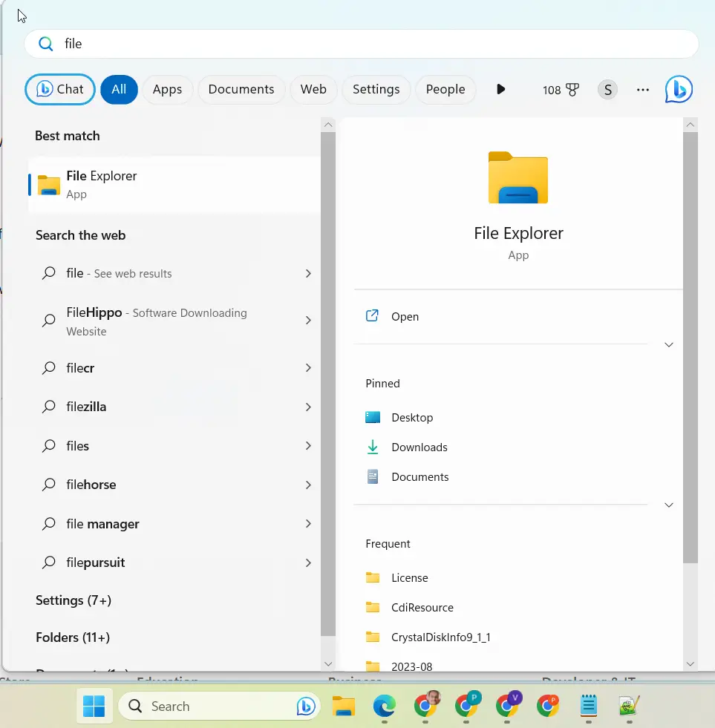Collapse the Pinned section chevron
This screenshot has height=728, width=715.
[x=668, y=505]
